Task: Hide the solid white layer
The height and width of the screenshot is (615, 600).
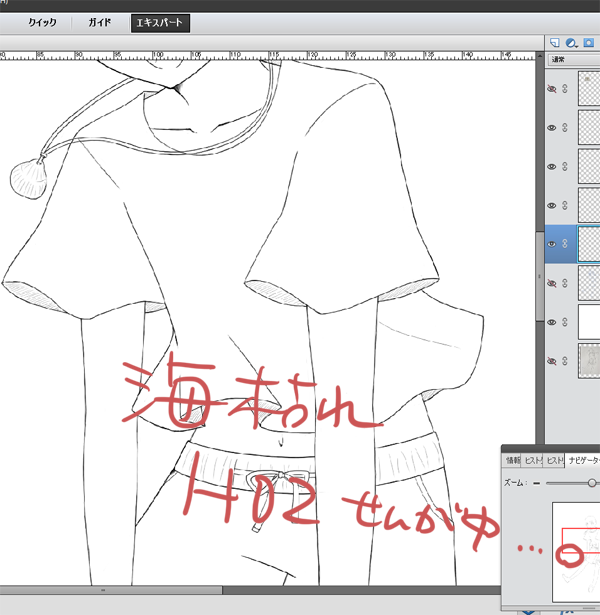Action: 552,322
